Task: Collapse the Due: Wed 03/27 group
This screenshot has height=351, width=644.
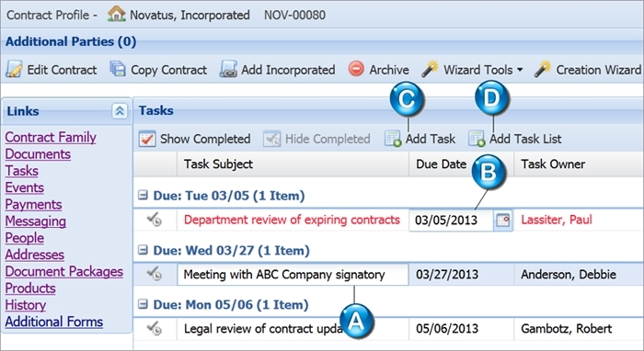Action: click(x=143, y=250)
